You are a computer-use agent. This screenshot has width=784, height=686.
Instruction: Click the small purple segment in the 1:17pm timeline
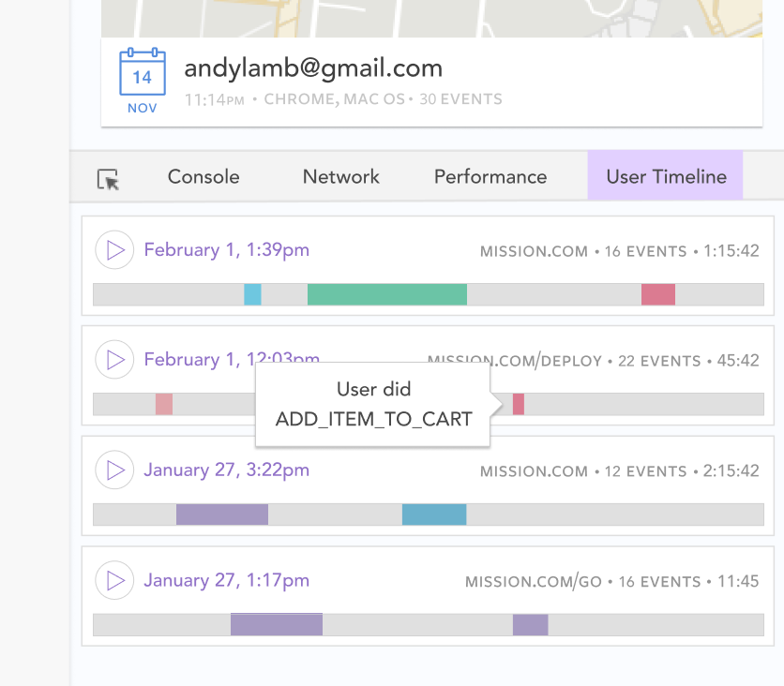(x=531, y=625)
